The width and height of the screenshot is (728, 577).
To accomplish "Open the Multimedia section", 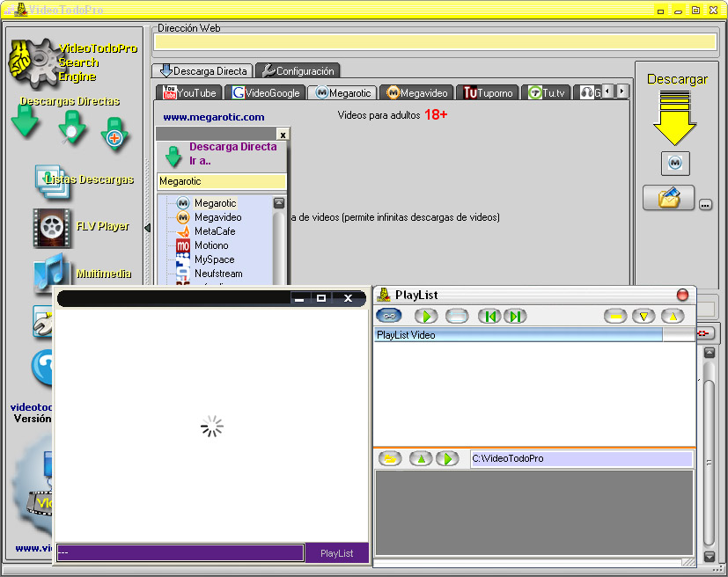I will (83, 273).
